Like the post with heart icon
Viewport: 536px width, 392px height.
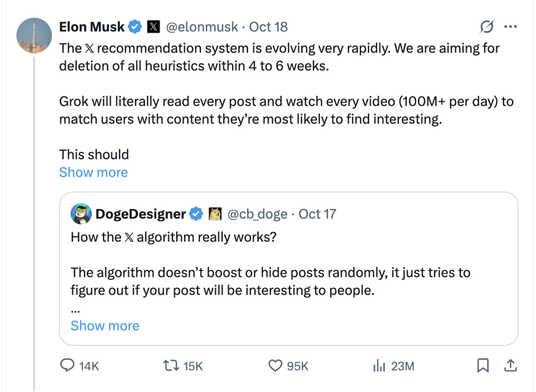[x=275, y=366]
